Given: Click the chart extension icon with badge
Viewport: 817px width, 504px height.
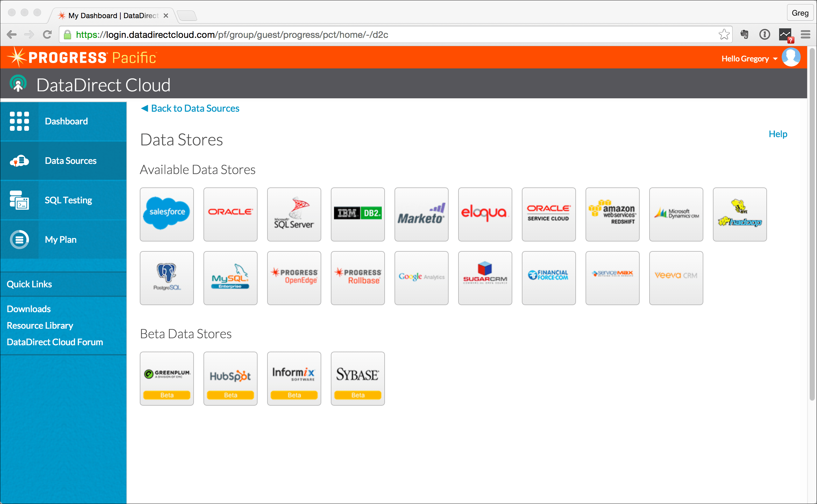Looking at the screenshot, I should coord(786,35).
